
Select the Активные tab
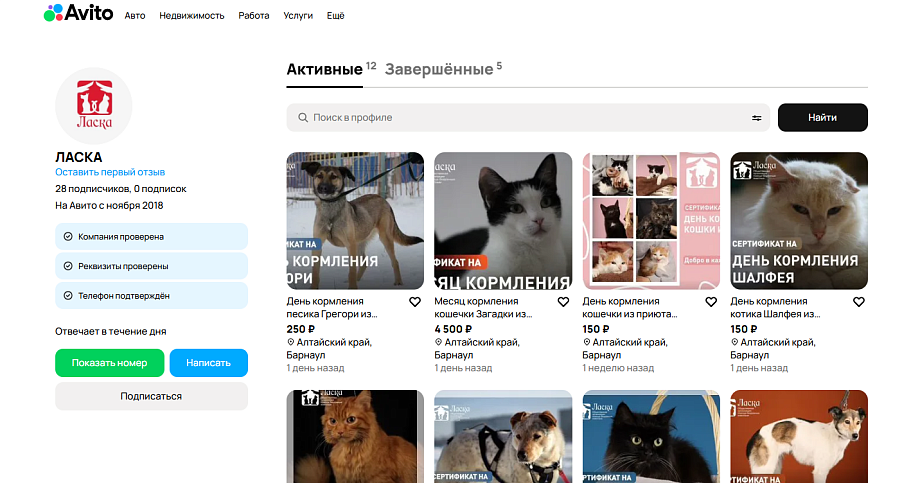325,70
